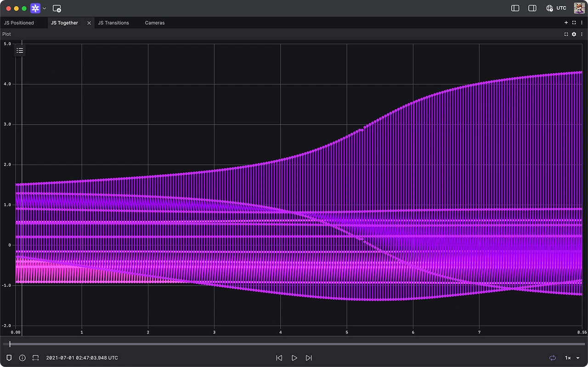Click the fox avatar in the title bar
The image size is (588, 367).
(x=579, y=8)
